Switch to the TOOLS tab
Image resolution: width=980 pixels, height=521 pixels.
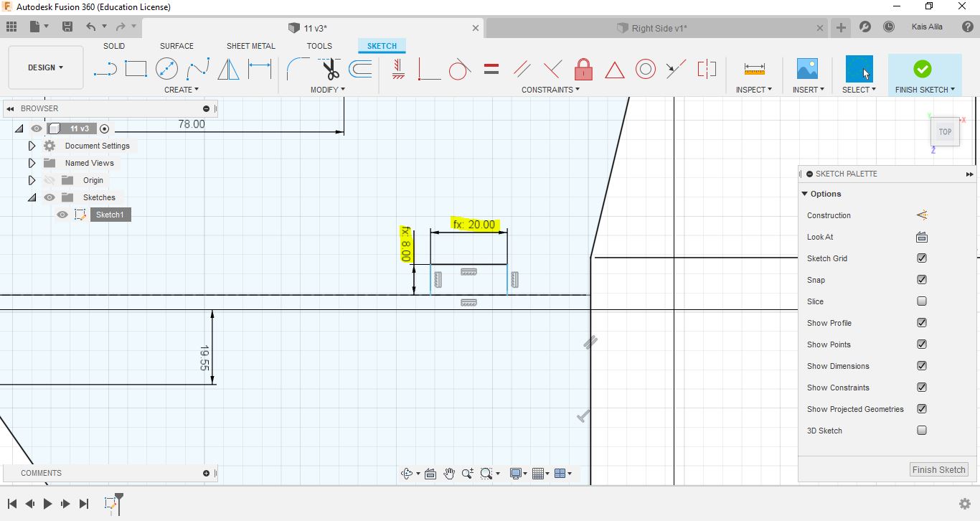click(x=319, y=46)
